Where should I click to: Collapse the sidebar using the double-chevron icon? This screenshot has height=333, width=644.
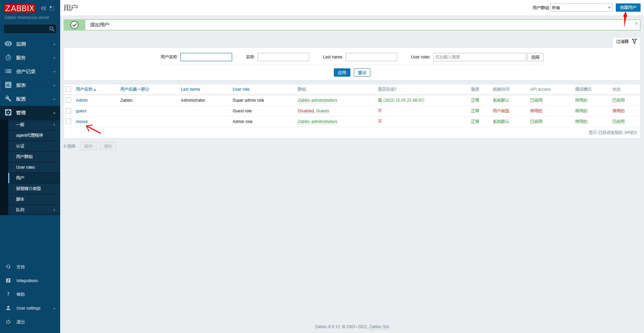[44, 8]
